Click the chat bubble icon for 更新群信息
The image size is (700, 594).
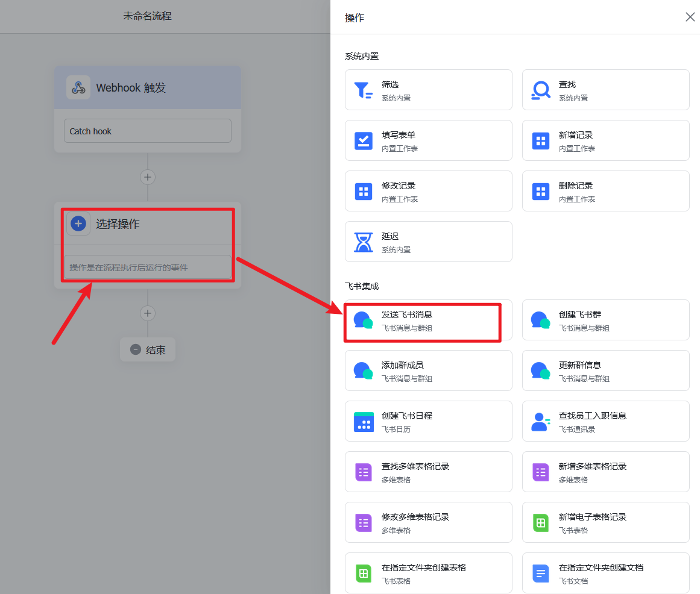click(541, 370)
